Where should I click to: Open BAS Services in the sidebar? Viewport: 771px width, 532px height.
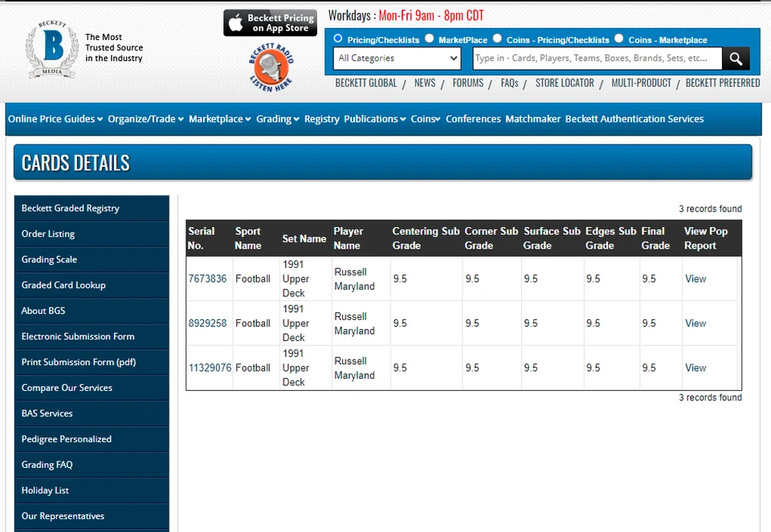(x=92, y=413)
